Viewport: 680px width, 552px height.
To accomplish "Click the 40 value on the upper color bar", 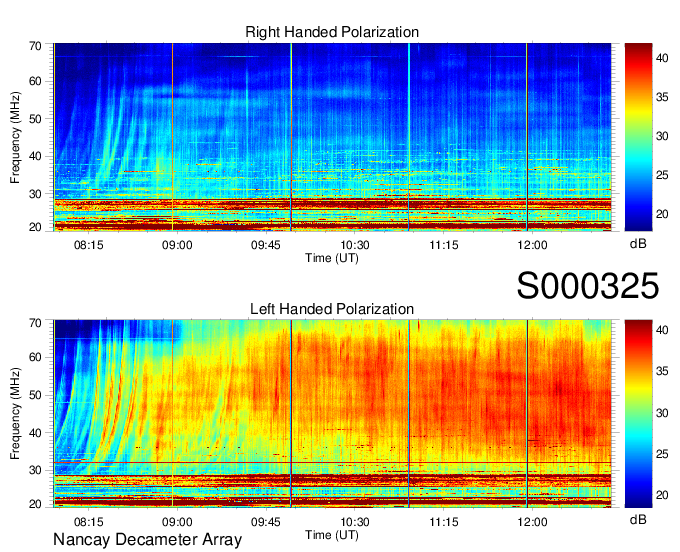I will click(x=662, y=58).
